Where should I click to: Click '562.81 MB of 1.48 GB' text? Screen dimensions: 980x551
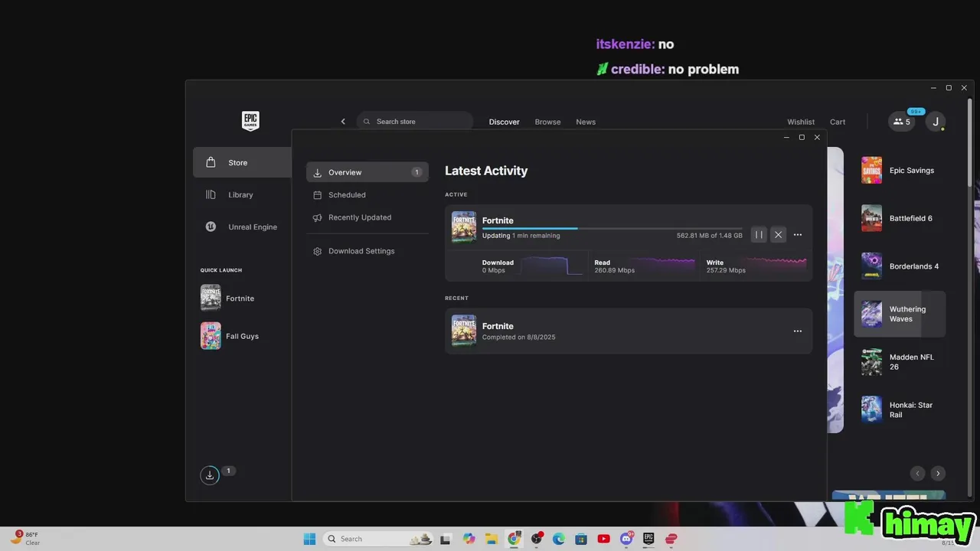pyautogui.click(x=710, y=236)
